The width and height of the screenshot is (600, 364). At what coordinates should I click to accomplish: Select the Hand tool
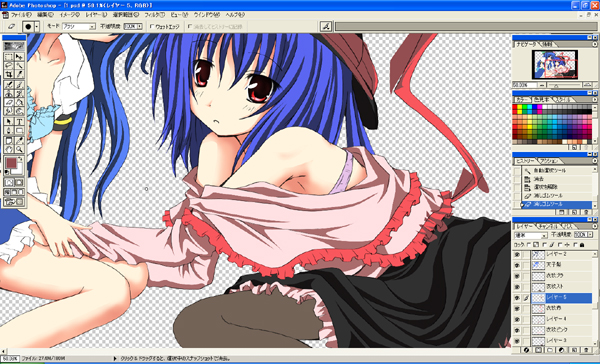[x=9, y=149]
